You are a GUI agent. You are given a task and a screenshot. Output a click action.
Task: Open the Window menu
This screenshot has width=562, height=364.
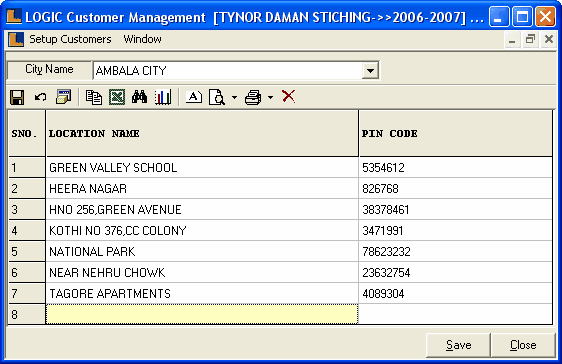pyautogui.click(x=142, y=39)
